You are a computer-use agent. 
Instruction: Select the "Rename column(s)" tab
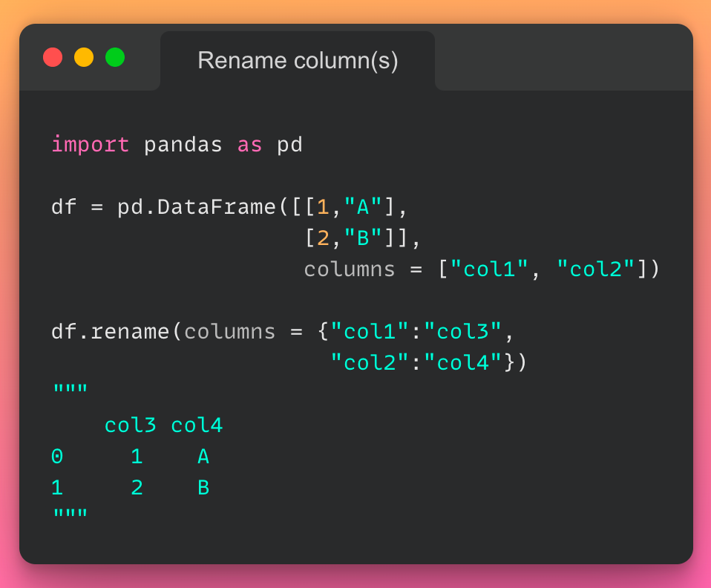[x=298, y=61]
